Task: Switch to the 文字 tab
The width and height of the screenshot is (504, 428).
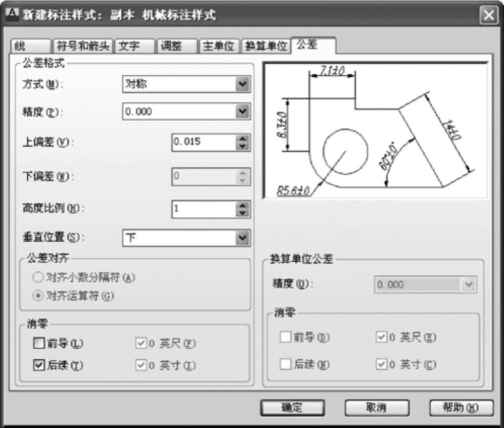Action: tap(135, 46)
